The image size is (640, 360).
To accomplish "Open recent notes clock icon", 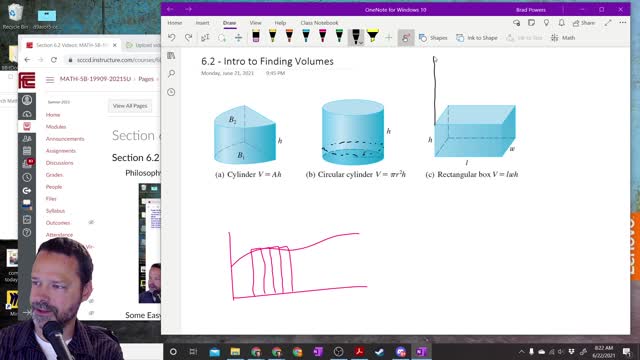I will (x=171, y=92).
